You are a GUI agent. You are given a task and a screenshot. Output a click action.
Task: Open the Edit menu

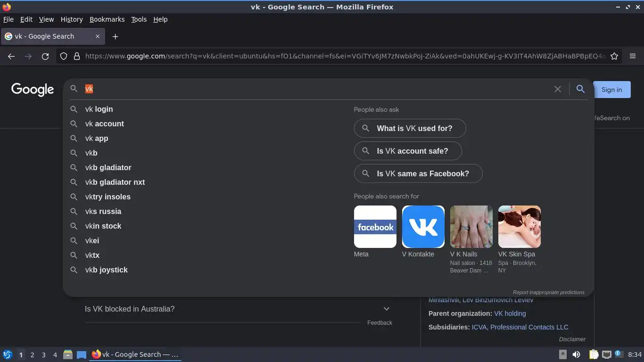pos(26,19)
